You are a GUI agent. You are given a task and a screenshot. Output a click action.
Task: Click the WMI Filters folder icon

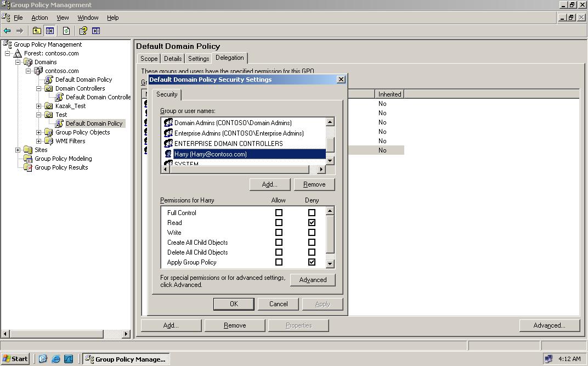click(49, 141)
